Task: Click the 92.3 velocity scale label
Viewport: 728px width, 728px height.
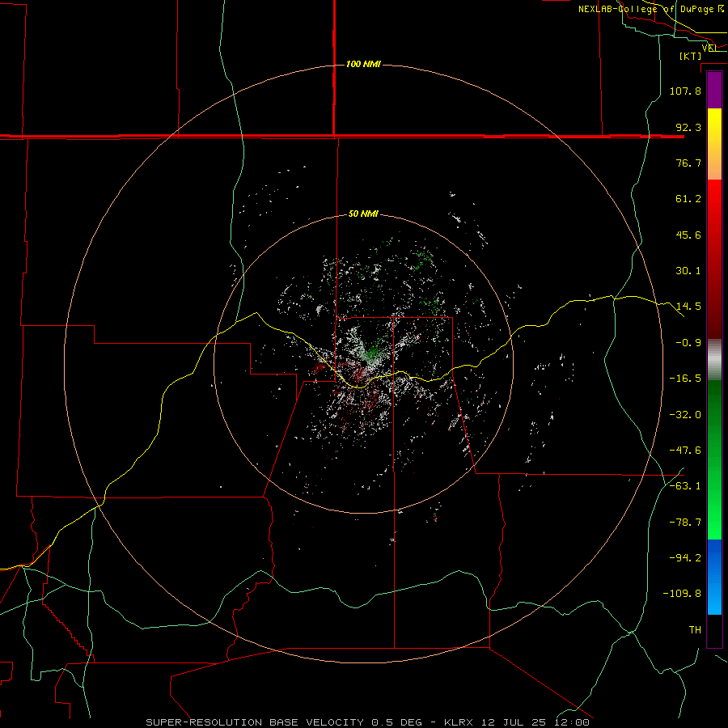Action: pos(688,127)
